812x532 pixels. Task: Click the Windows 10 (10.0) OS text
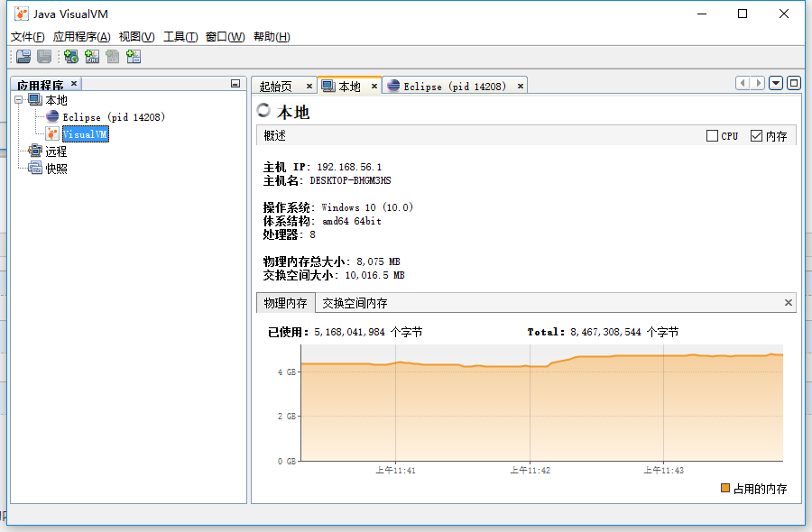point(367,207)
